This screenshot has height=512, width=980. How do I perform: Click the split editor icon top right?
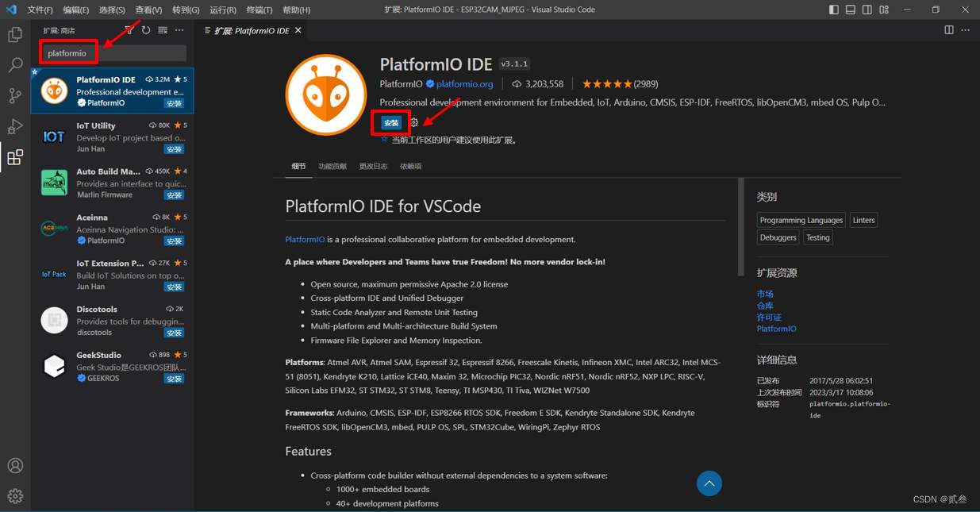coord(949,29)
